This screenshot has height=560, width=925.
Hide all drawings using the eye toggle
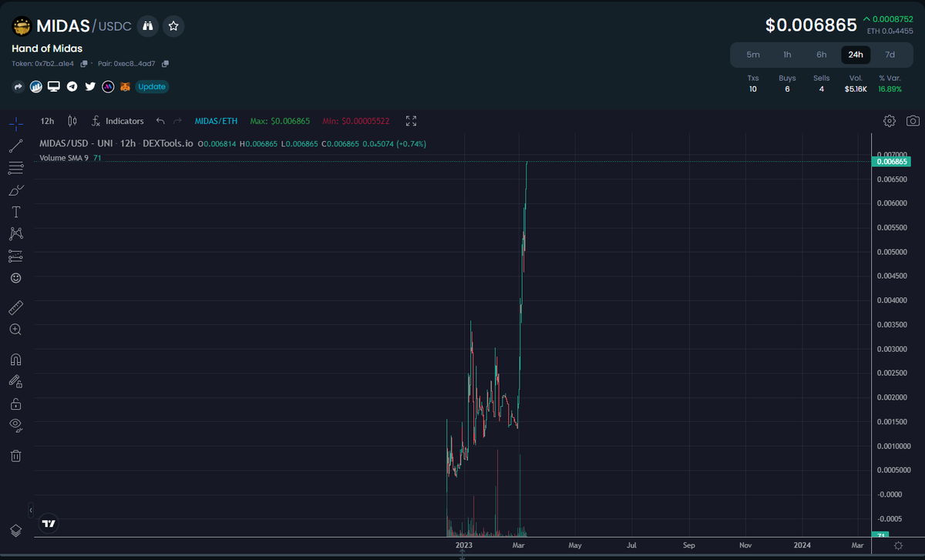[x=15, y=424]
